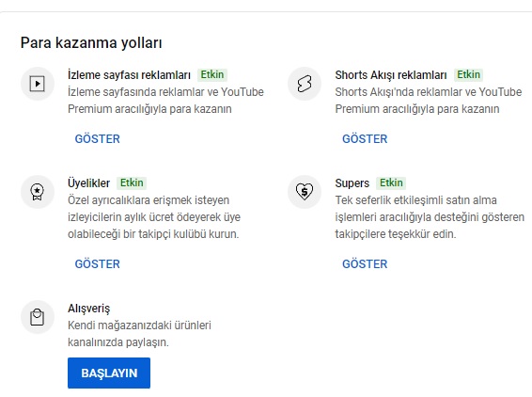Select the Shorts feed logo icon
This screenshot has width=532, height=397.
pos(305,84)
